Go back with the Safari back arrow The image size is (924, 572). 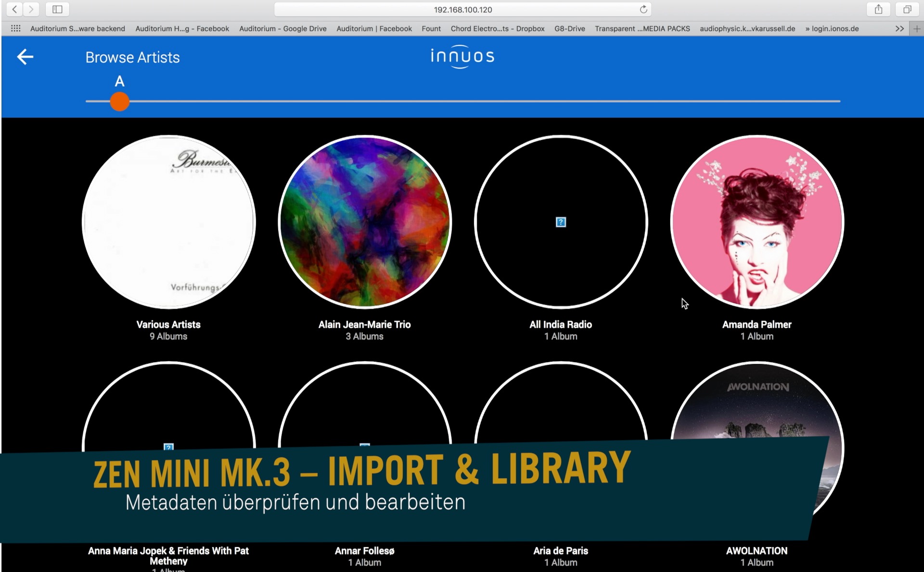[14, 9]
